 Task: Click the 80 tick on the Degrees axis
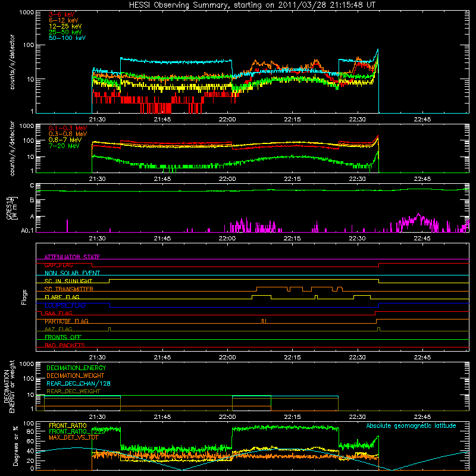31,431
